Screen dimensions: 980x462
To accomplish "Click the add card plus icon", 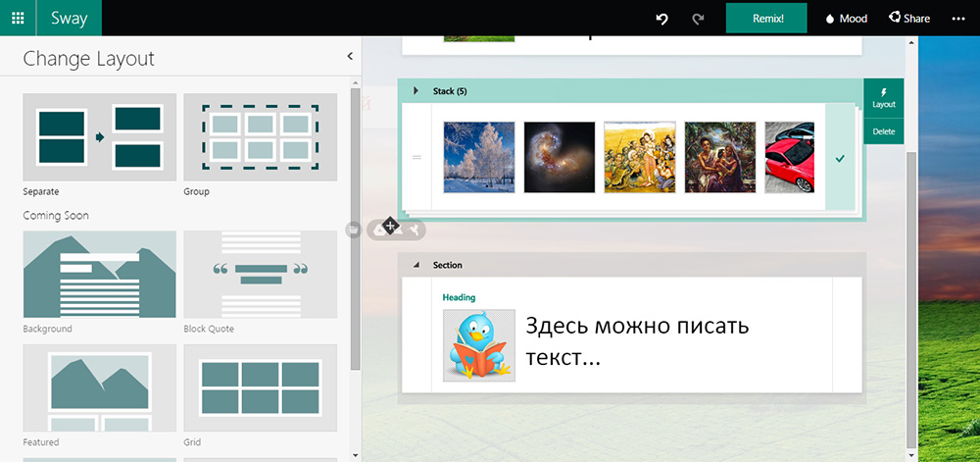I will [x=390, y=225].
